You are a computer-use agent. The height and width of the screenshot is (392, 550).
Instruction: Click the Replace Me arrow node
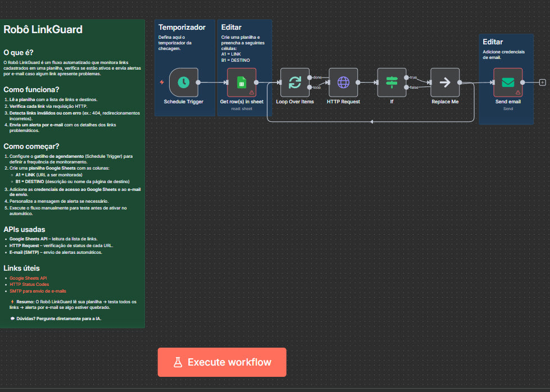444,83
